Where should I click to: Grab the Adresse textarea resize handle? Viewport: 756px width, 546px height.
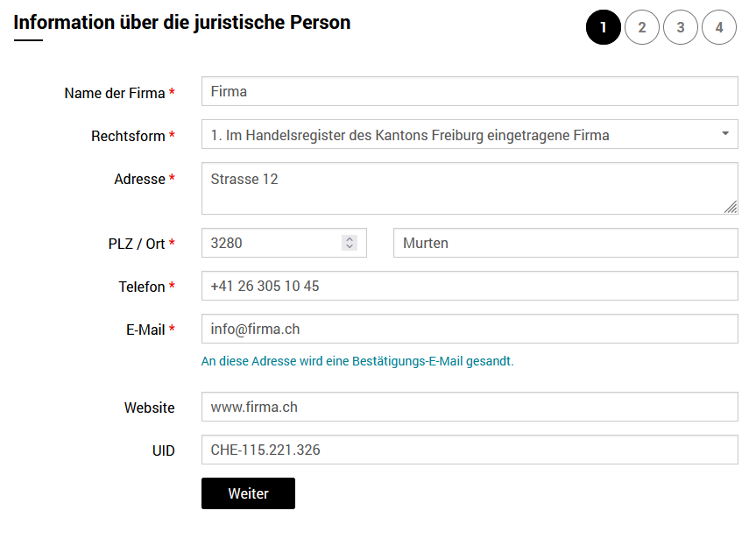pyautogui.click(x=731, y=208)
